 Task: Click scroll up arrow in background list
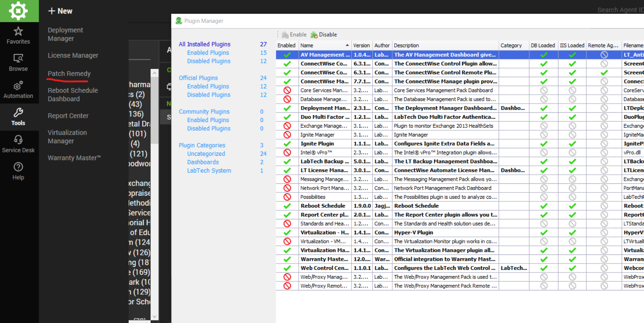click(x=154, y=73)
